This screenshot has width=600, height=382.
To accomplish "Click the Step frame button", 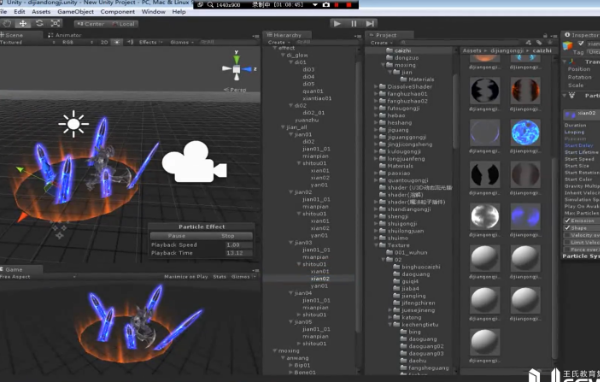I will point(370,24).
